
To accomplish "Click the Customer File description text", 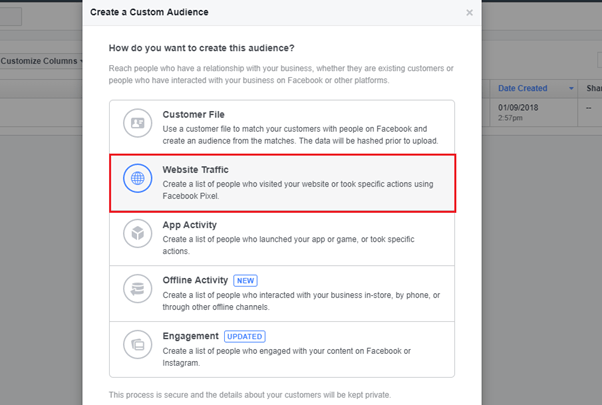I will click(x=300, y=135).
